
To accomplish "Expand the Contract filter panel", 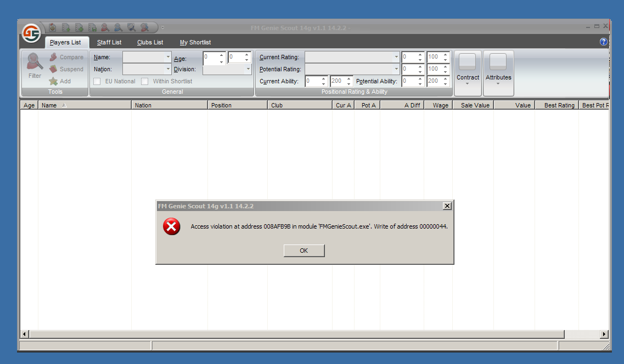I will tap(468, 73).
